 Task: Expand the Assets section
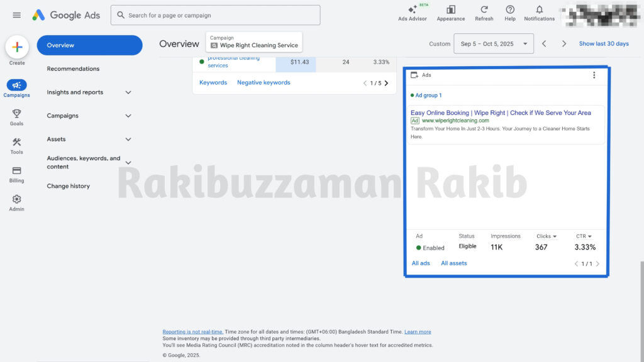tap(128, 140)
